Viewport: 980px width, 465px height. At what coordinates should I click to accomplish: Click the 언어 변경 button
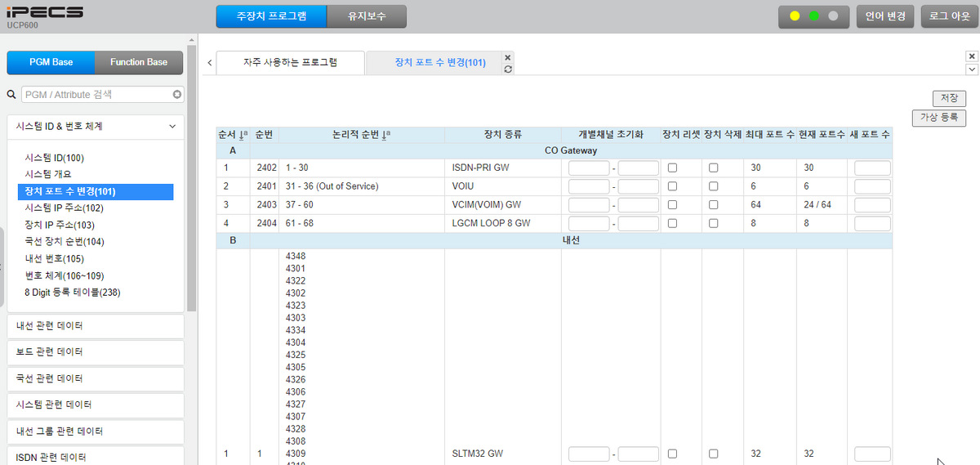(x=885, y=16)
